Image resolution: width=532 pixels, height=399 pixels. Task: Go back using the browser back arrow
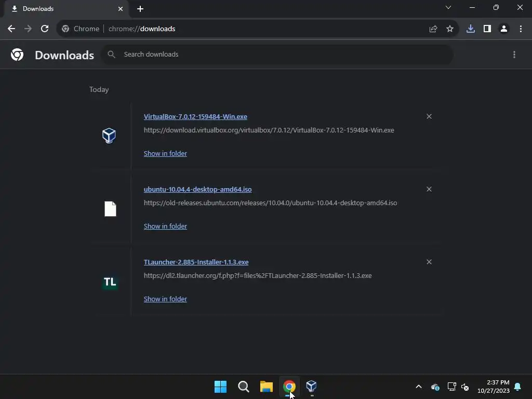[11, 29]
